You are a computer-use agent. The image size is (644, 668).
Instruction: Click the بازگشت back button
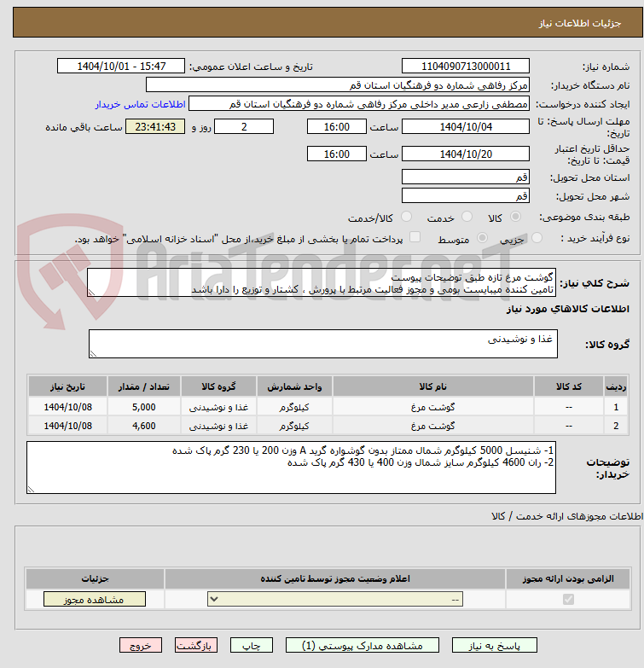point(196,646)
